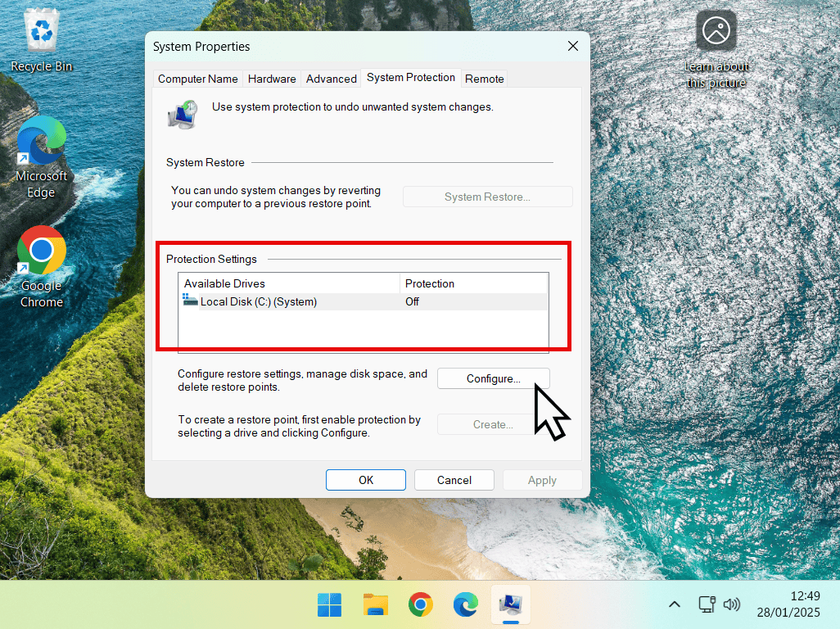Open the Advanced tab
This screenshot has height=629, width=840.
pos(331,78)
